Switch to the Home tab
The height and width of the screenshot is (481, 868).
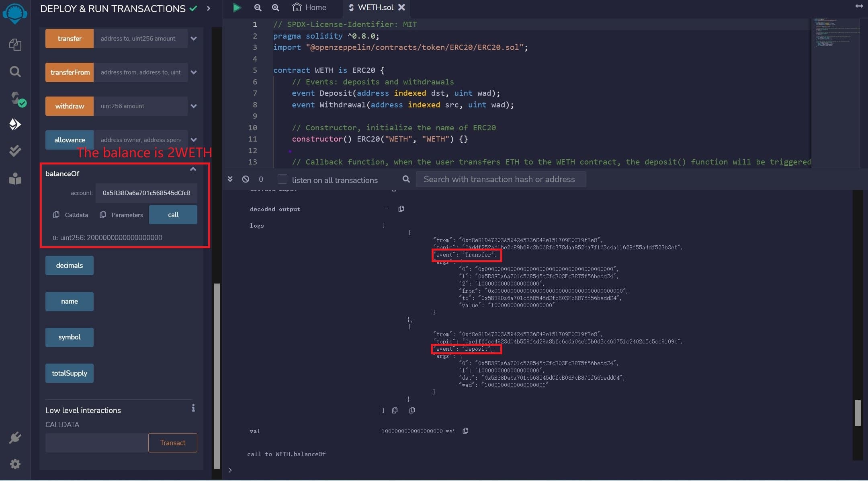309,7
